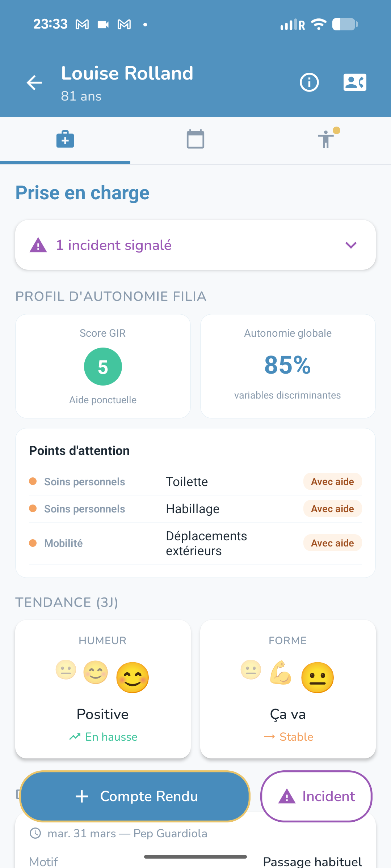Click the Incident button
The height and width of the screenshot is (868, 391).
point(316,796)
